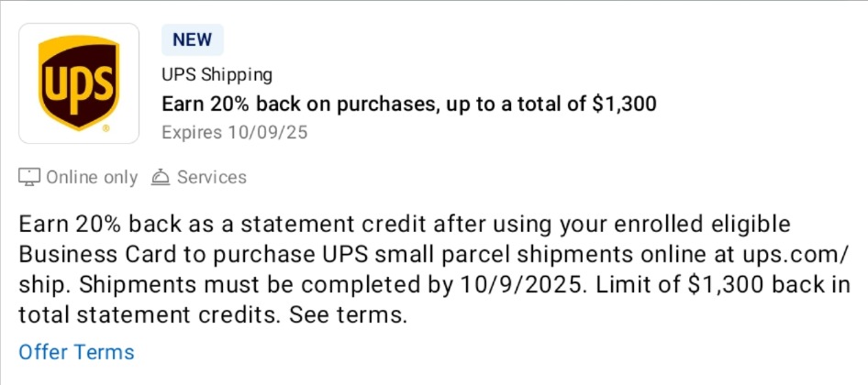Open the Earn 20% back offer headline
The width and height of the screenshot is (868, 385).
[x=408, y=104]
